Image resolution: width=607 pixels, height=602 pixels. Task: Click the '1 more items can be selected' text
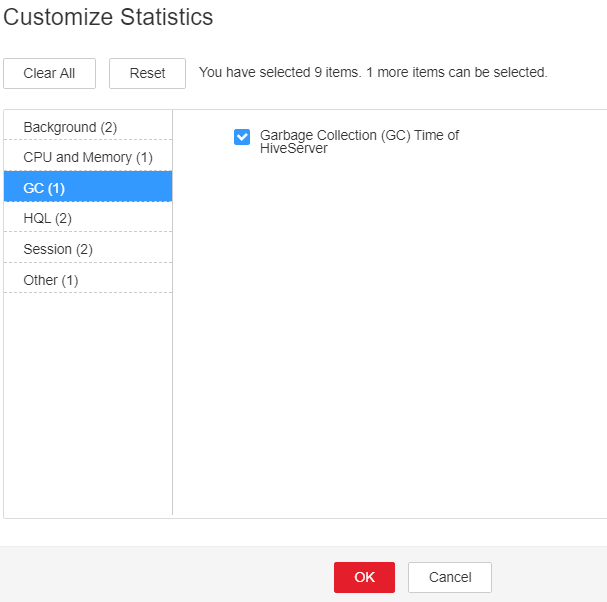click(x=457, y=72)
